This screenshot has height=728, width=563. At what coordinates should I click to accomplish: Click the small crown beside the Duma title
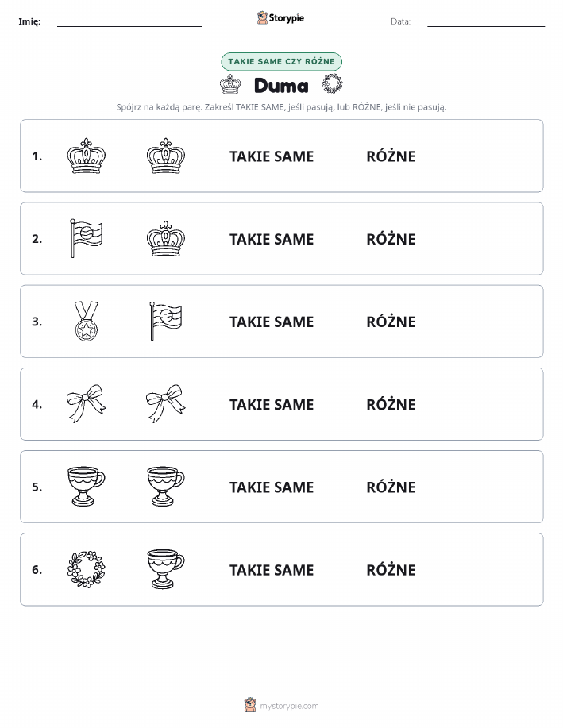pyautogui.click(x=230, y=84)
